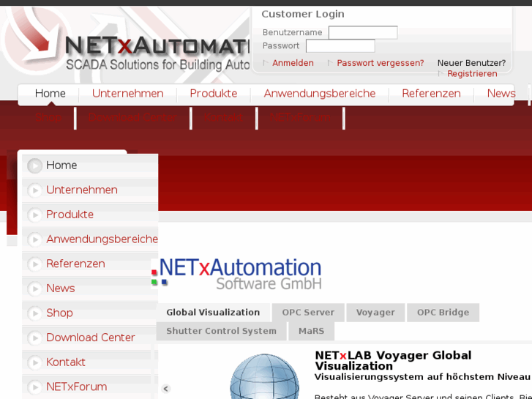Switch to the Voyager tab
Screen dimensions: 532x399
coord(375,313)
